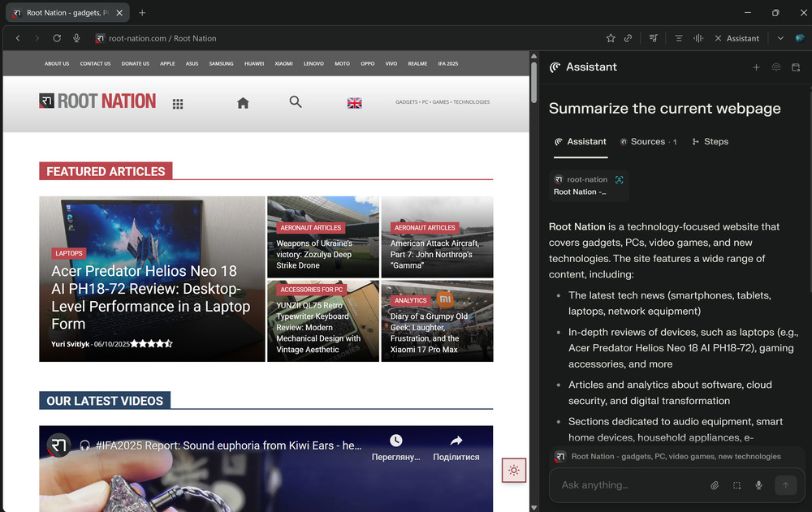The image size is (812, 512).
Task: Open the HUAWEI menu item
Action: point(254,63)
